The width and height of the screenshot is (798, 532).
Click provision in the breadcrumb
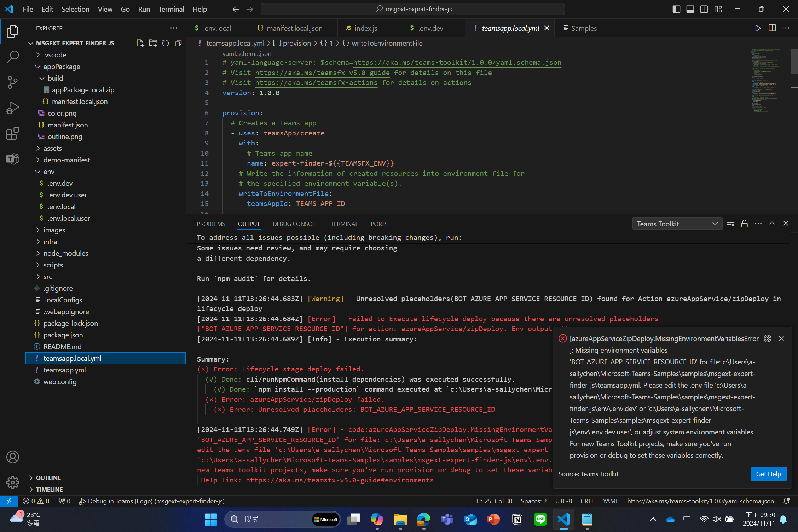pyautogui.click(x=296, y=43)
